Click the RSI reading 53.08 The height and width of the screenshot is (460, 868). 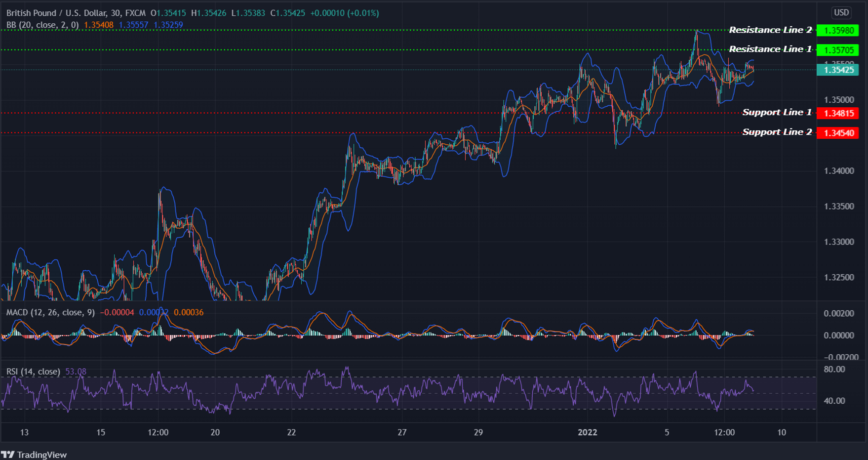[x=76, y=371]
